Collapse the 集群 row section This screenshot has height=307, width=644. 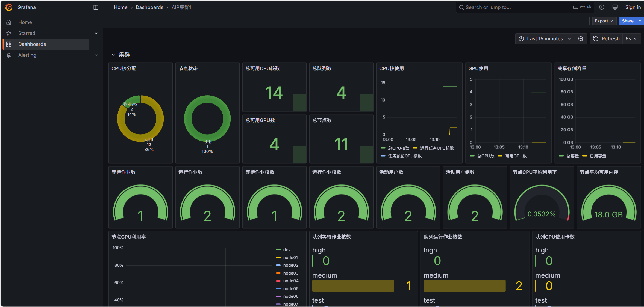(x=113, y=55)
